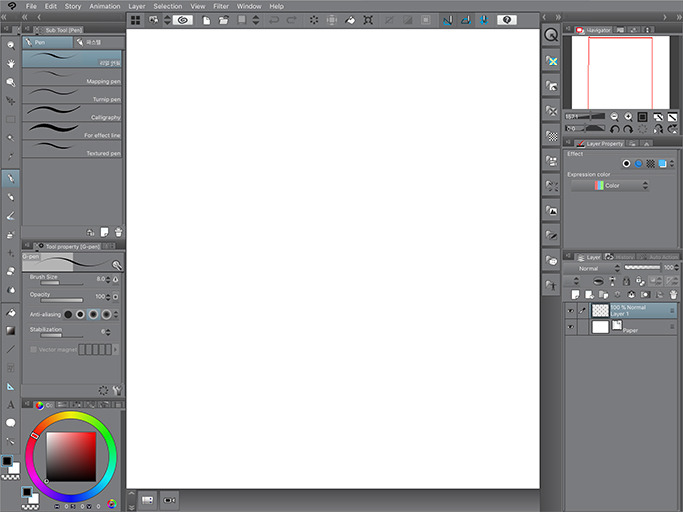Choose the For effect line sub tool
The height and width of the screenshot is (512, 683).
click(72, 131)
